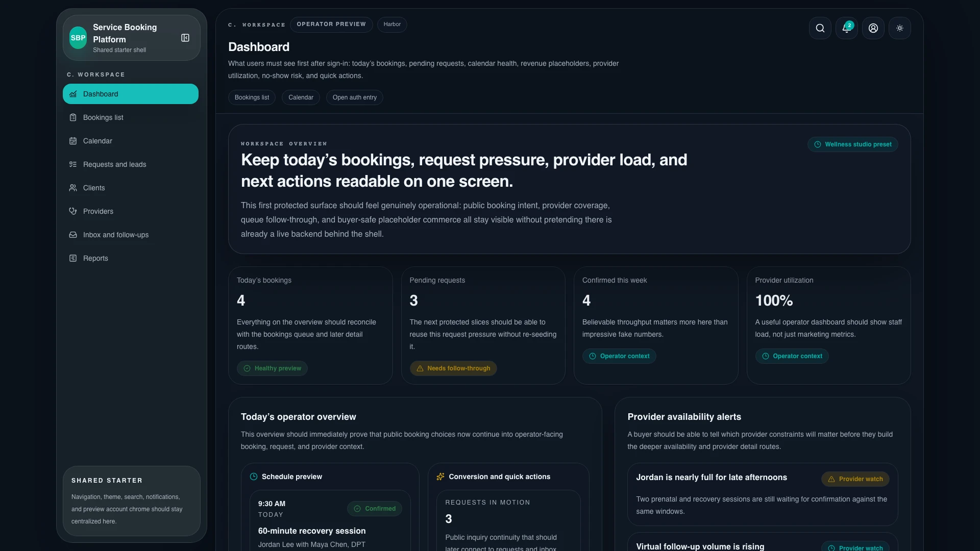Click the Open auth entry chip
The image size is (980, 551).
[x=355, y=97]
